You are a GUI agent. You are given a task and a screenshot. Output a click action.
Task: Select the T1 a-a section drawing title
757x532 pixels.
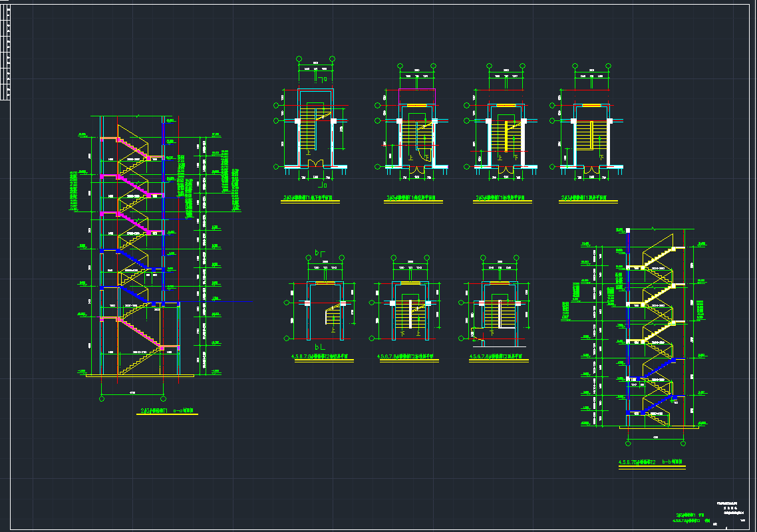click(167, 411)
